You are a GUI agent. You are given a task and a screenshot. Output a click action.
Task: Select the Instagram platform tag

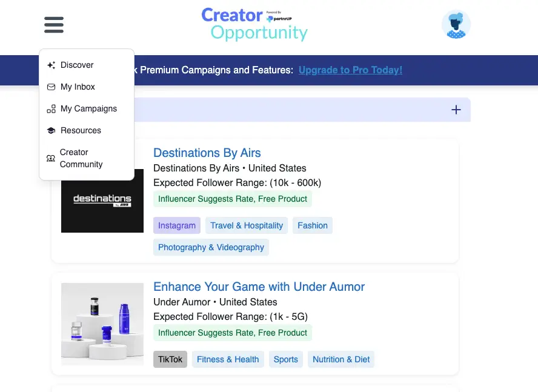point(176,225)
